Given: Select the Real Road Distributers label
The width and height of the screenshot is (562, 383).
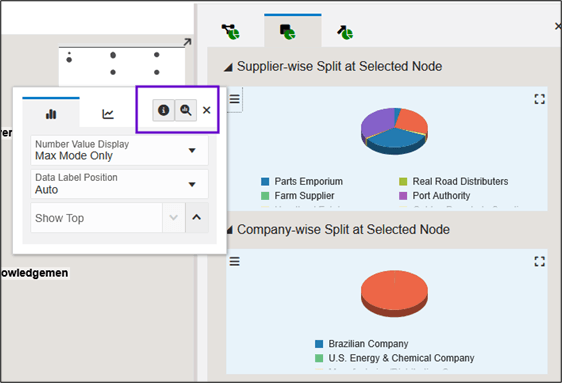Looking at the screenshot, I should (460, 181).
